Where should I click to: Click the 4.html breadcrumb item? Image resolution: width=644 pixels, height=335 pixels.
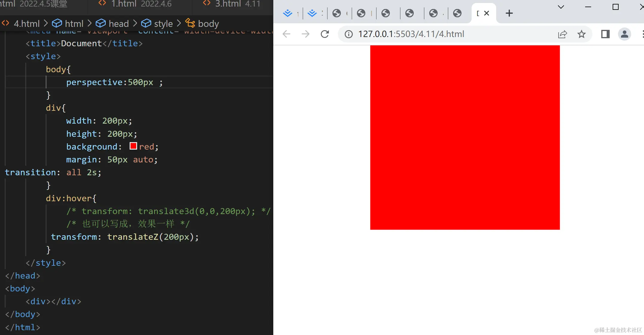point(26,24)
